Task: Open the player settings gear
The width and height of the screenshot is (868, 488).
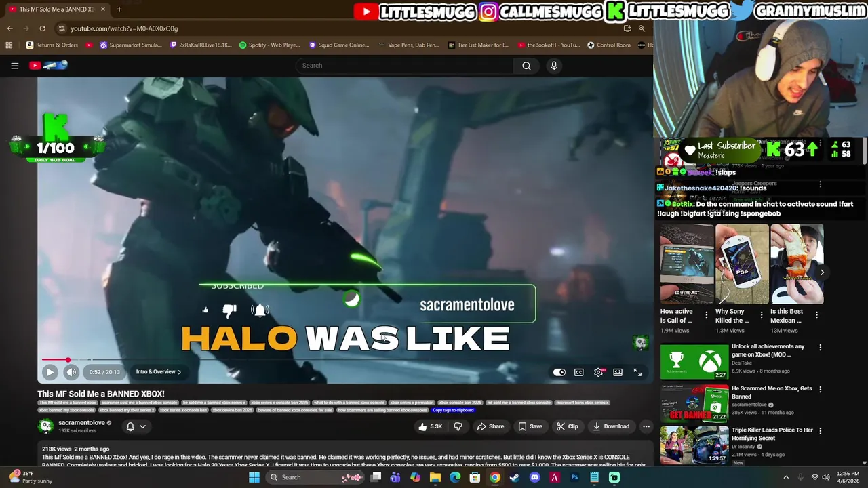Action: coord(599,372)
